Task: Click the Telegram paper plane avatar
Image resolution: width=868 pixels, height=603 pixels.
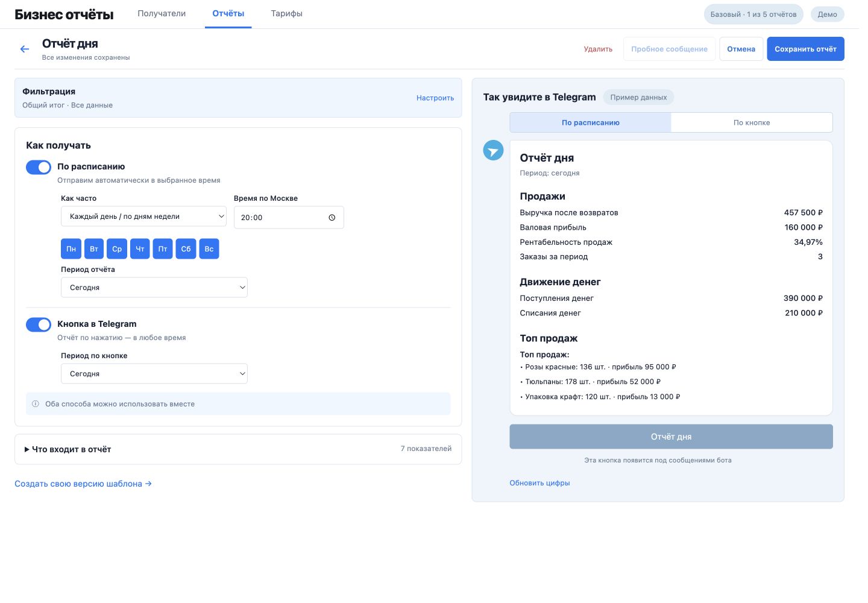Action: coord(493,150)
